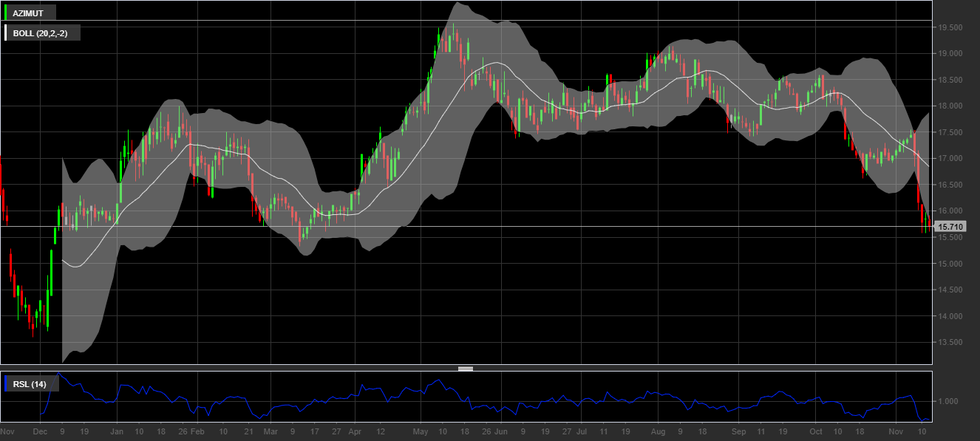Viewport: 980px width, 441px height.
Task: Click the 16.500 price axis label
Action: [x=950, y=185]
